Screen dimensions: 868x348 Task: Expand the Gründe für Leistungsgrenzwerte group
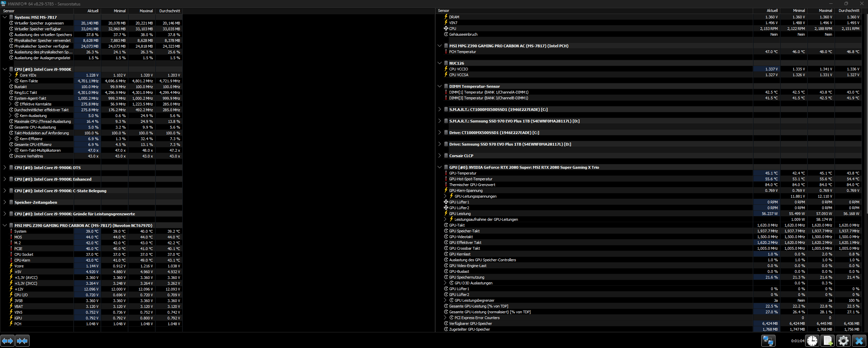[5, 214]
